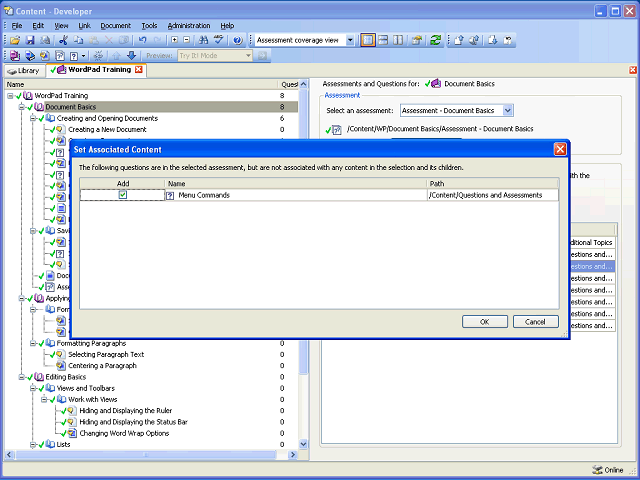
Task: Collapse the Lists tree node
Action: click(33, 444)
